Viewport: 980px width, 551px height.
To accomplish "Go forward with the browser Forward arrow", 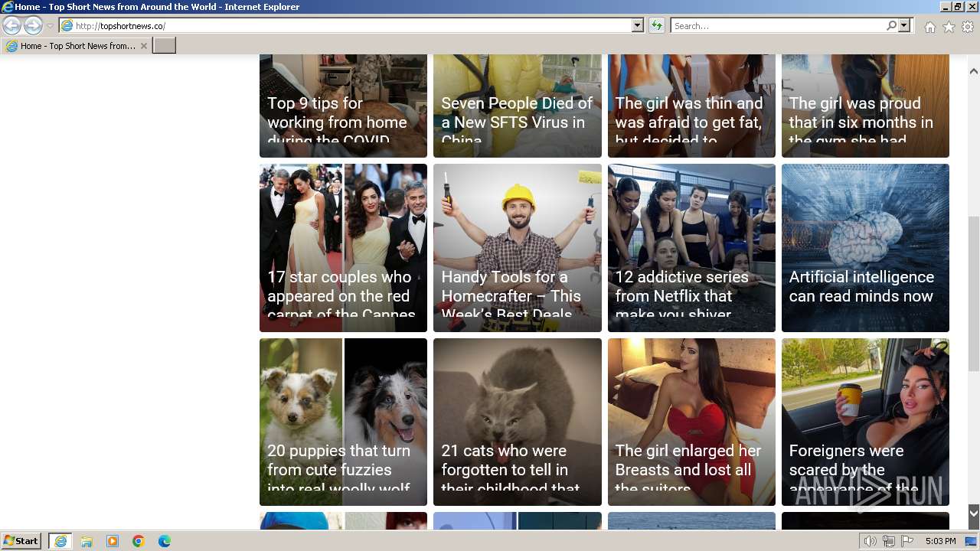I will pos(33,25).
